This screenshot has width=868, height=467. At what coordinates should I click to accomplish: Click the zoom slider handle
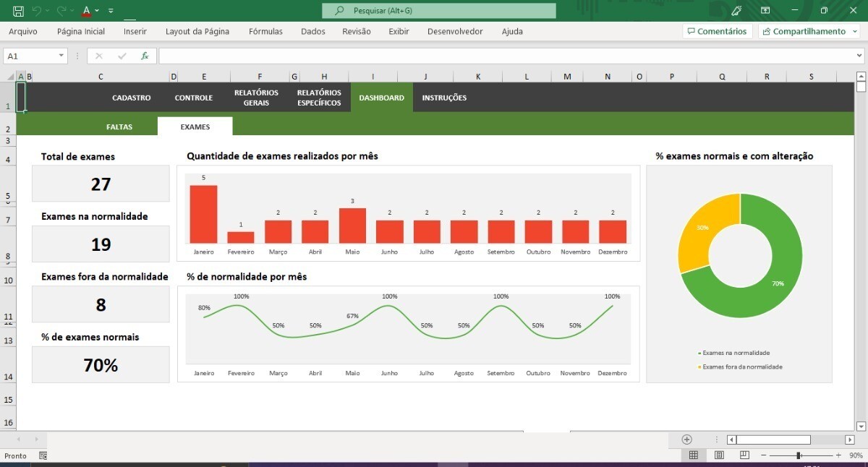coord(798,455)
